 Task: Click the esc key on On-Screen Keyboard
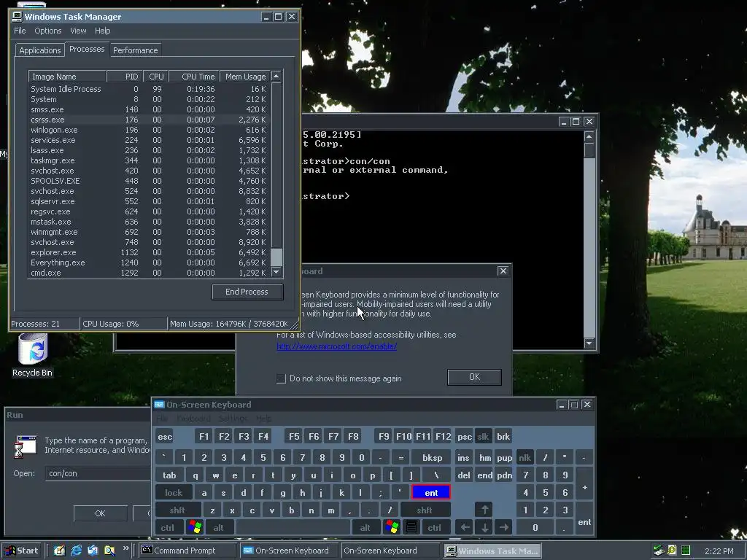[165, 436]
